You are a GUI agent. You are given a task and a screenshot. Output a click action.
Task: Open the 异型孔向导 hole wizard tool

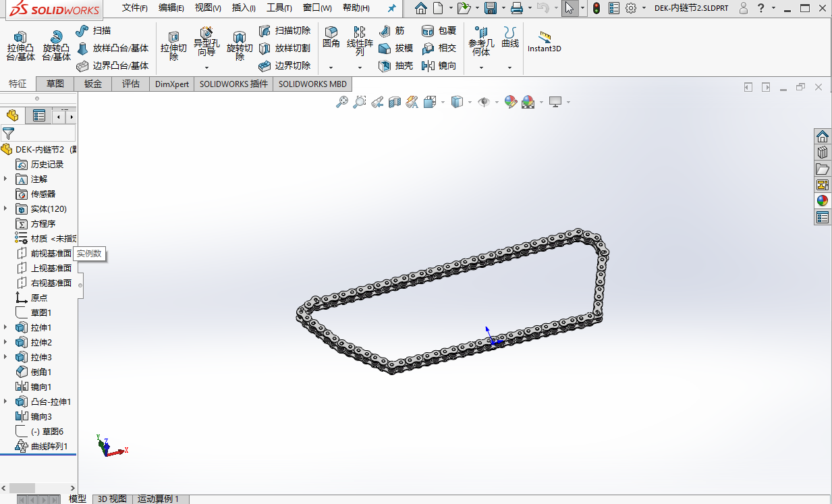[x=206, y=42]
